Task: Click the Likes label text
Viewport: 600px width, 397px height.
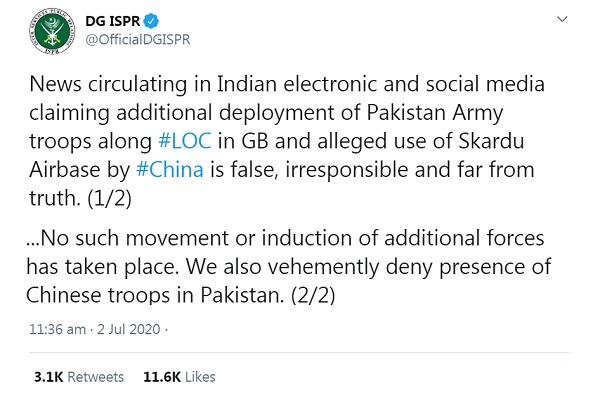Action: (200, 377)
